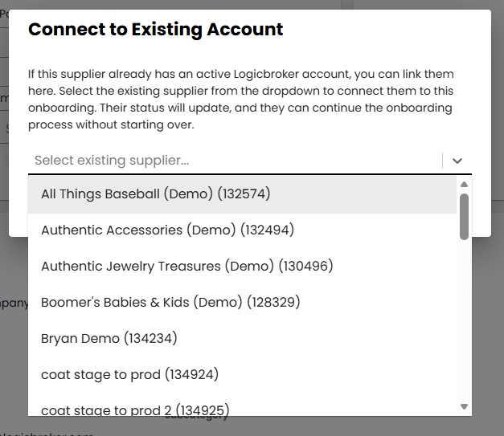This screenshot has height=436, width=504.
Task: Choose the Bryan Demo (134234) supplier
Action: [109, 338]
